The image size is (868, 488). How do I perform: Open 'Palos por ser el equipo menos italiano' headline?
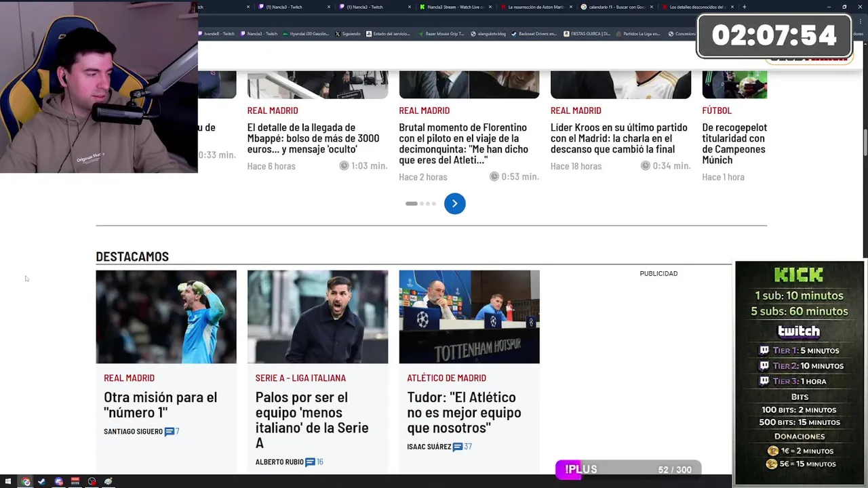click(x=312, y=420)
